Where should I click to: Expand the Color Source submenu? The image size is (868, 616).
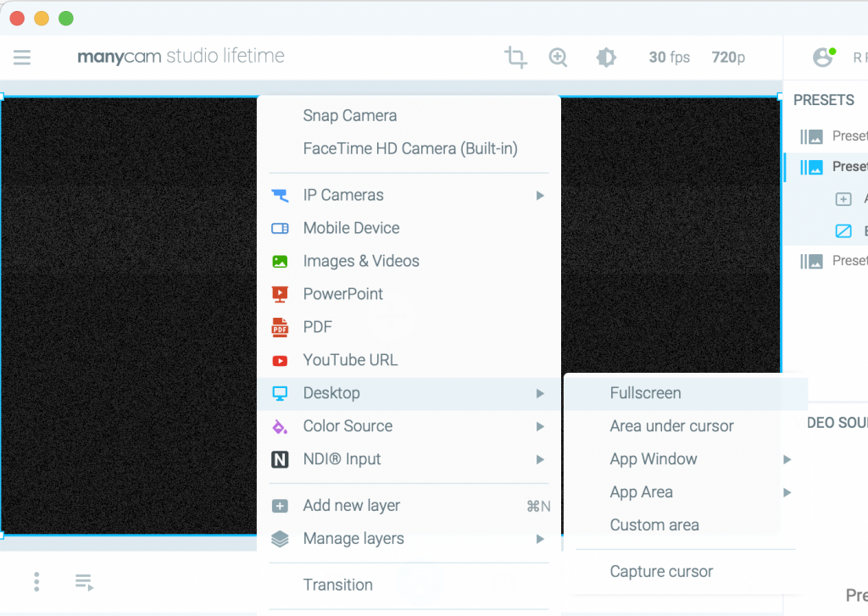click(540, 426)
